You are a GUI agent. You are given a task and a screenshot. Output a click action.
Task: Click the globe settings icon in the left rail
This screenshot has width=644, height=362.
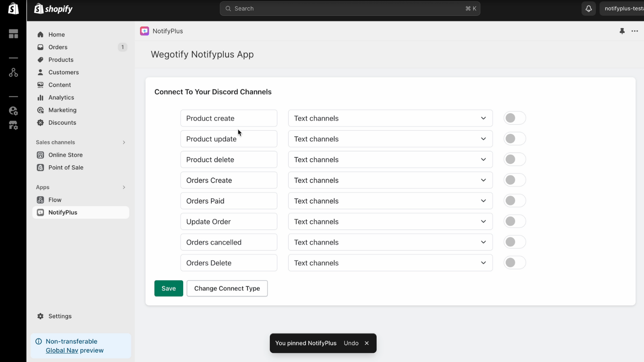pos(13,111)
